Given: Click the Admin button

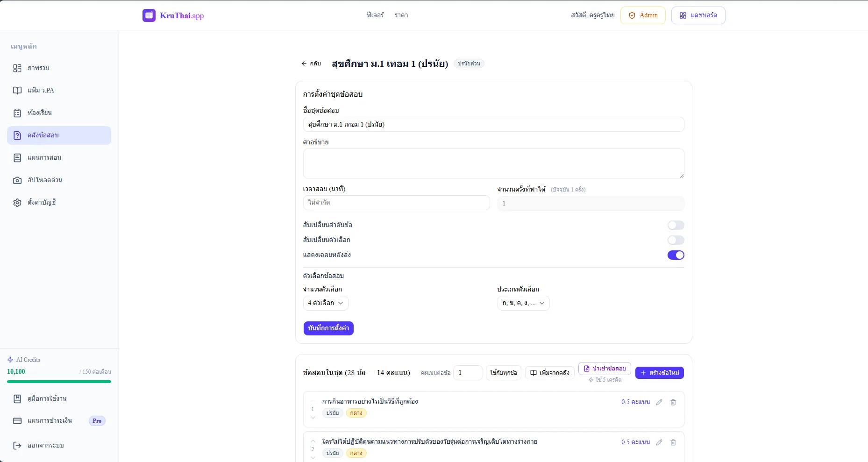Looking at the screenshot, I should coord(643,15).
